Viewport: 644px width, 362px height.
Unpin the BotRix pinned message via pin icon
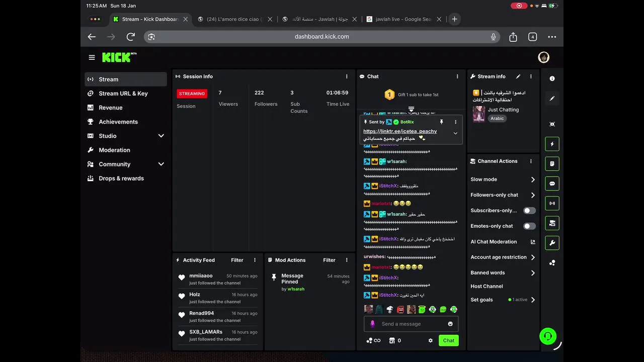tap(442, 122)
